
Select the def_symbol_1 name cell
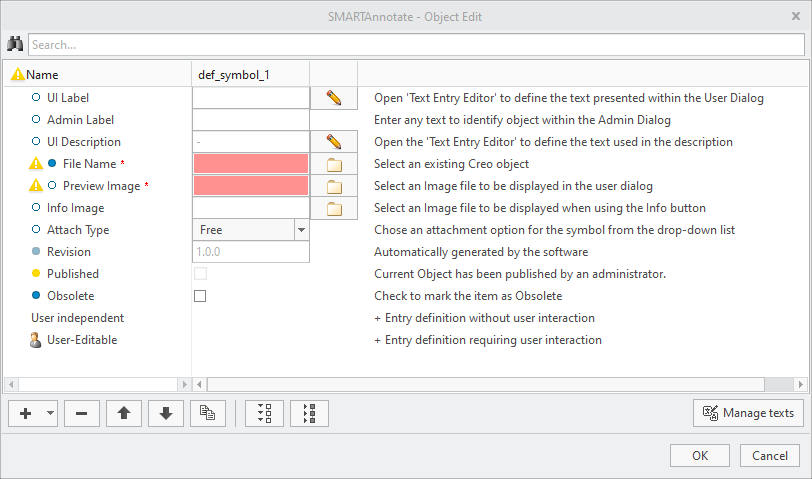(234, 75)
